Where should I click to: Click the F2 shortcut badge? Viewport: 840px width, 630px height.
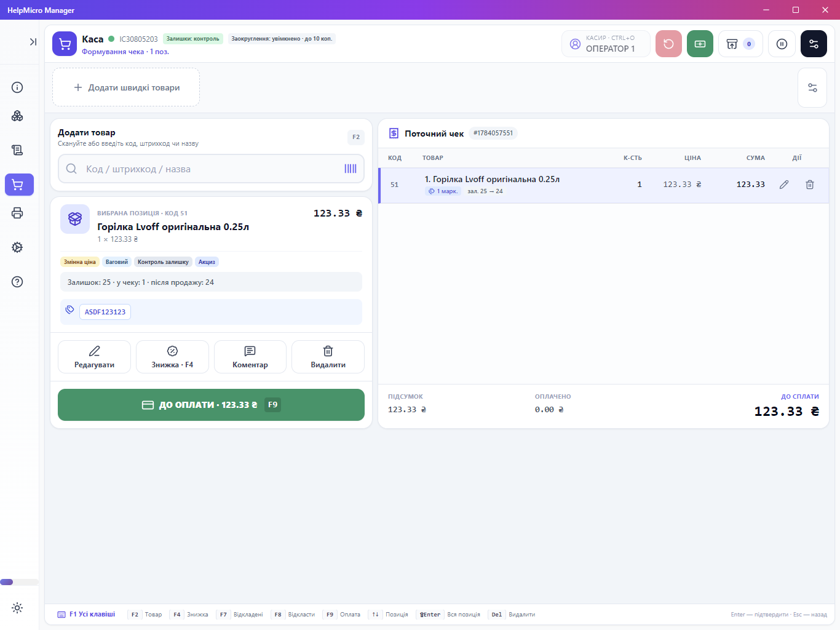coord(356,137)
